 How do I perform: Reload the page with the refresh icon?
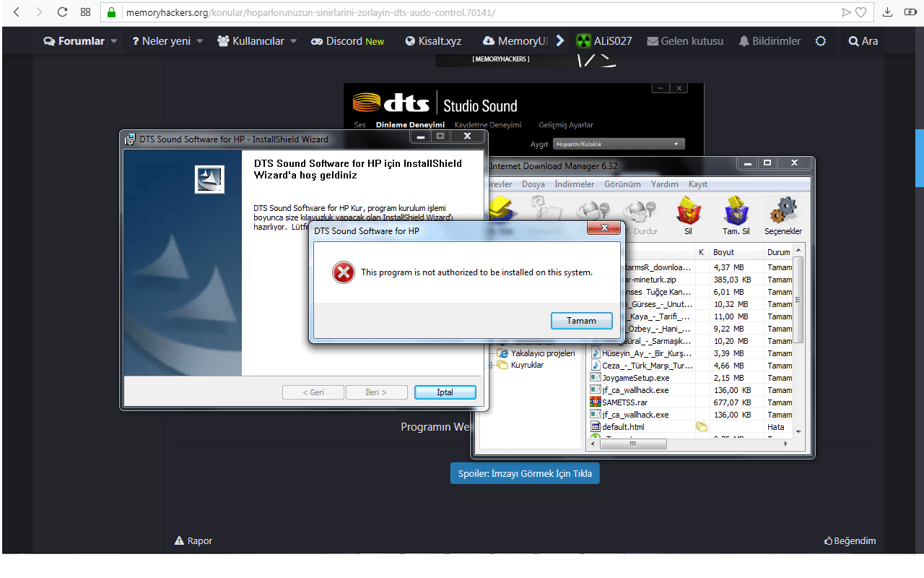(62, 12)
